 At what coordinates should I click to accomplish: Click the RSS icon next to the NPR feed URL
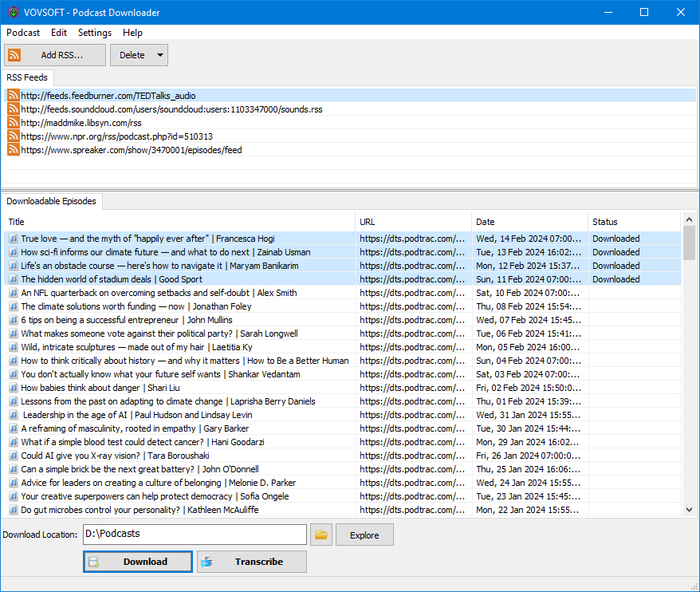coord(13,136)
